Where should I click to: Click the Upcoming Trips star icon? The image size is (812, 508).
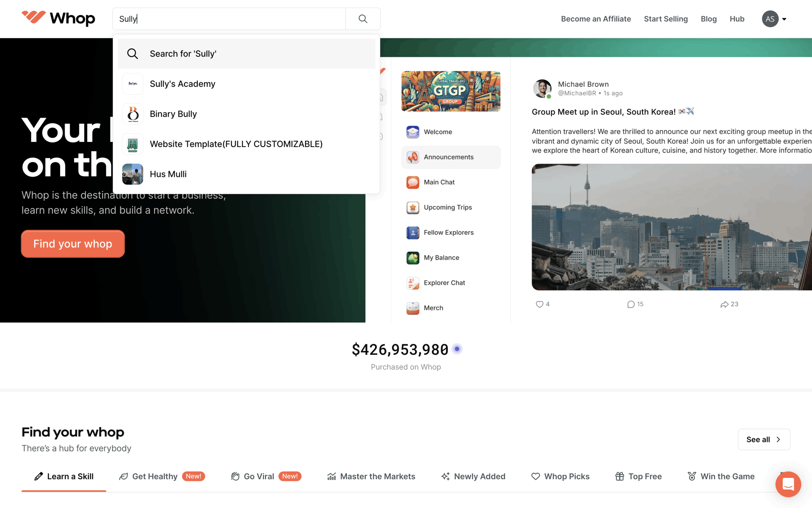click(x=413, y=207)
